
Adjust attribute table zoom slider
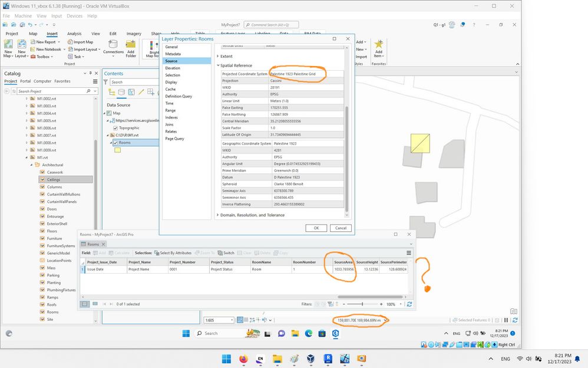coord(362,304)
